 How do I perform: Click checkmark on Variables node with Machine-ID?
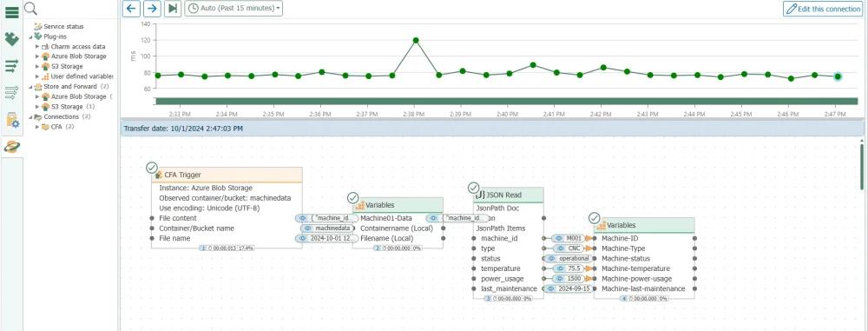(595, 218)
